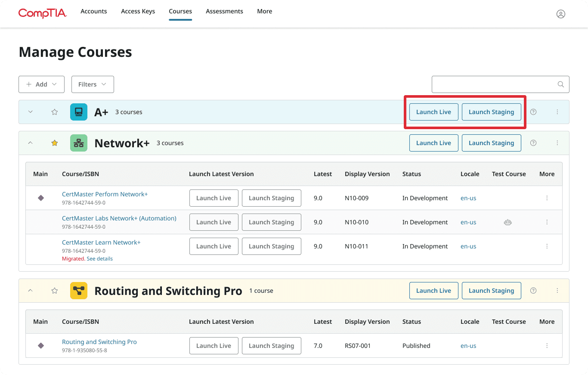Click the search magnifier icon
Image resolution: width=588 pixels, height=375 pixels.
point(560,84)
